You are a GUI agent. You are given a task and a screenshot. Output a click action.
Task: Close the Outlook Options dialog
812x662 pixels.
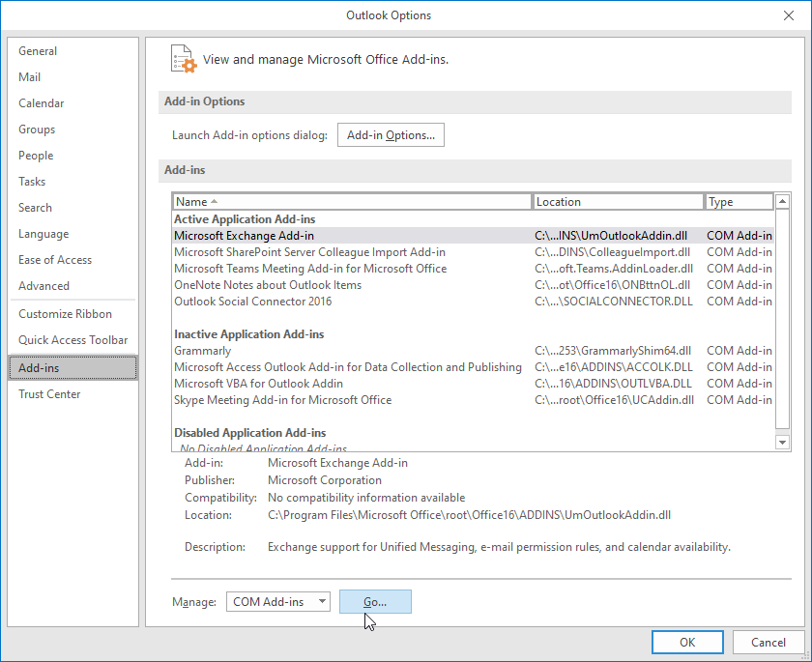788,15
